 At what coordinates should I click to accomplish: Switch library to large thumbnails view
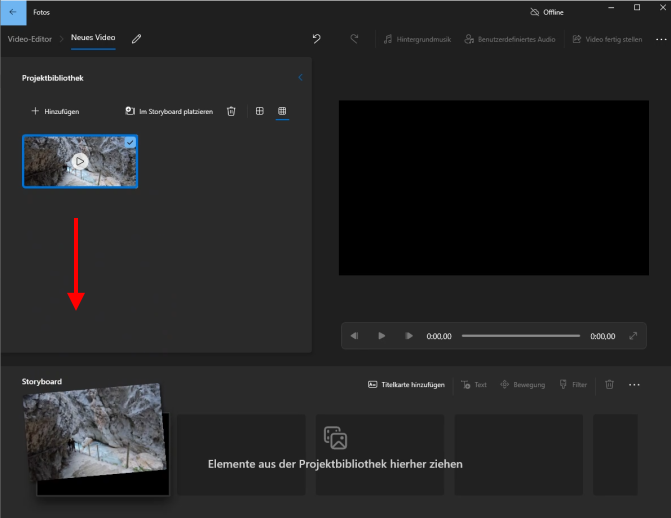pyautogui.click(x=259, y=111)
